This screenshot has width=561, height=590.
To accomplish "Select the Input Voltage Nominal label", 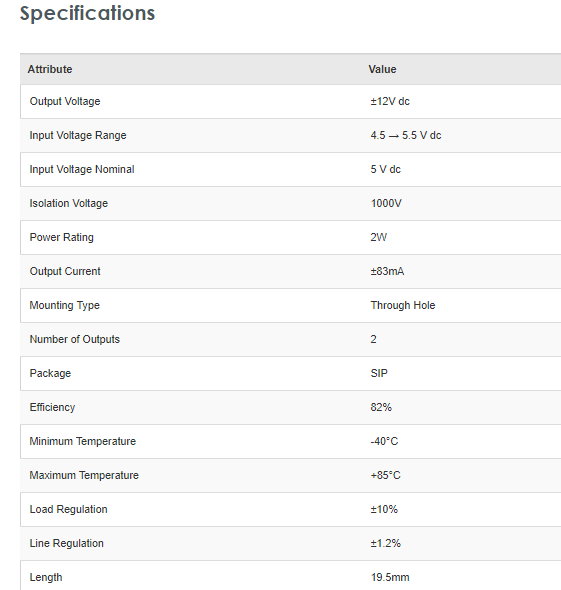I will tap(82, 169).
